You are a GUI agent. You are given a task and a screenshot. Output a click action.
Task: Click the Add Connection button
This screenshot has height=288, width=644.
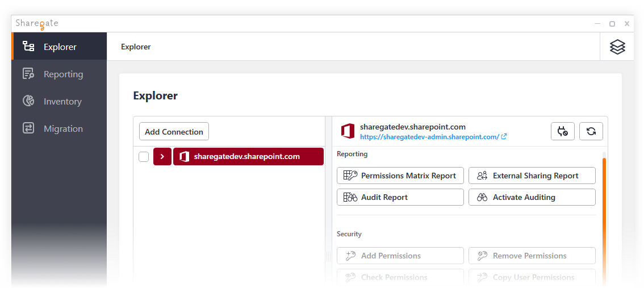(x=174, y=131)
